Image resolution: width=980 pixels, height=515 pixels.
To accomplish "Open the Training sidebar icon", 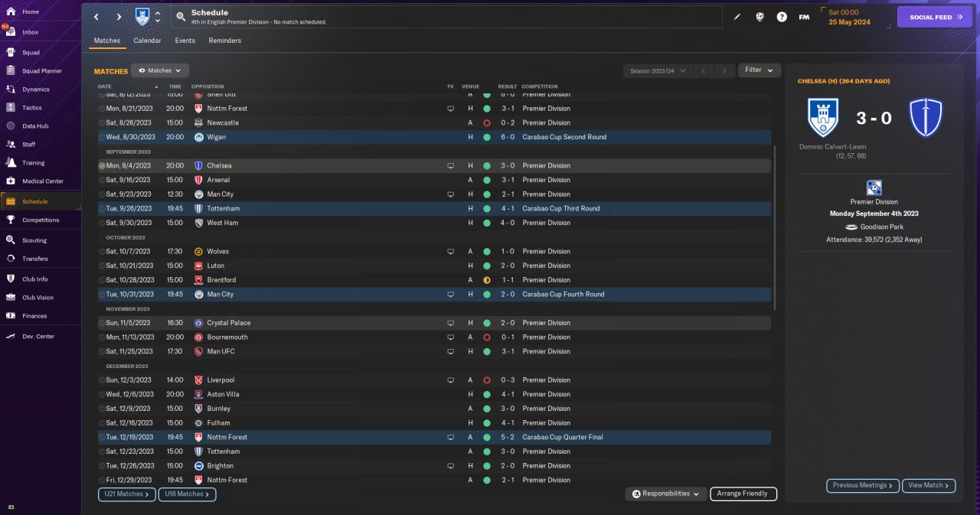I will pos(11,163).
